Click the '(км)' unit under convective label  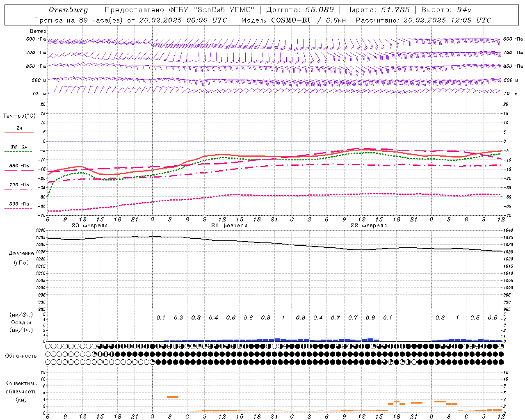point(21,399)
